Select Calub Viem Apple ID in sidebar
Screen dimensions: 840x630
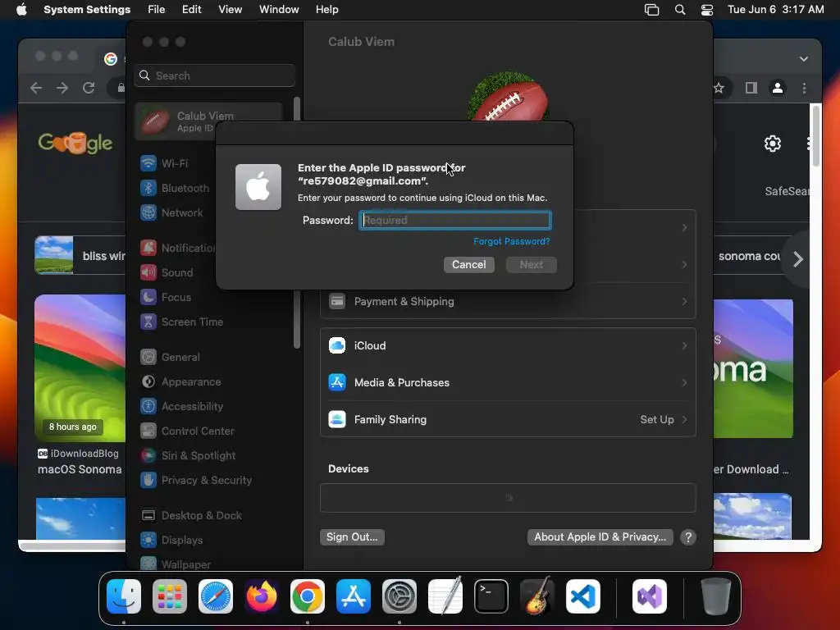pos(209,121)
